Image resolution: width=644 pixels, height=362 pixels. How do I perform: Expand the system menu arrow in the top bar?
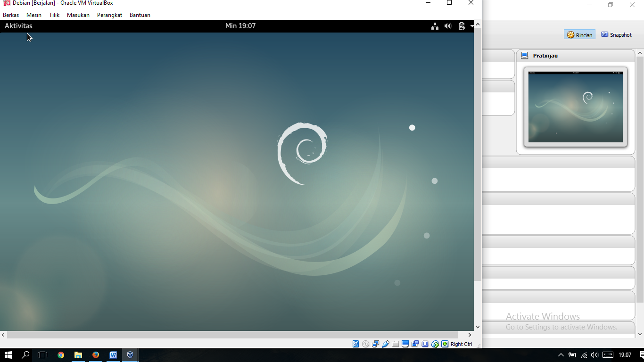click(472, 26)
